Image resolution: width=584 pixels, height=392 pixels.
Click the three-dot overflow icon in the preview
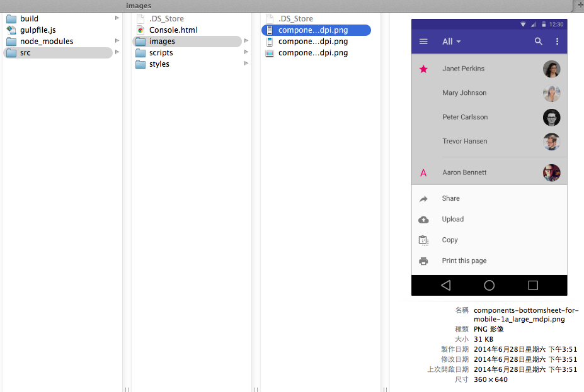click(557, 42)
